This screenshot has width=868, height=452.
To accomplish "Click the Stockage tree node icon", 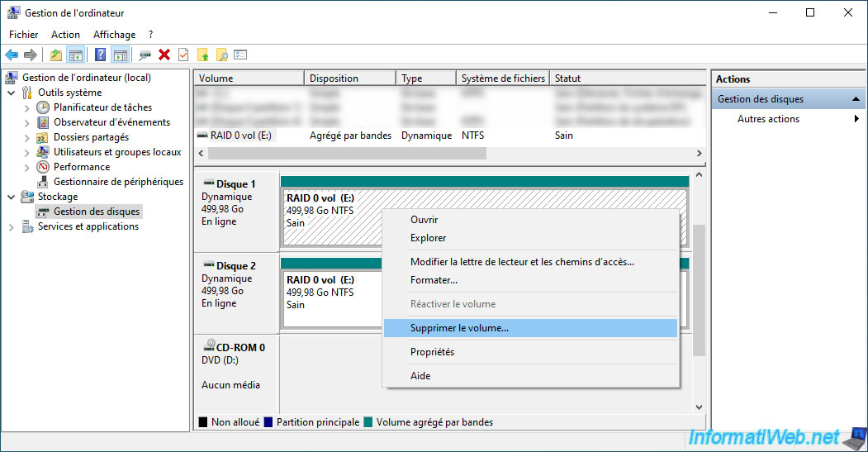I will 27,197.
